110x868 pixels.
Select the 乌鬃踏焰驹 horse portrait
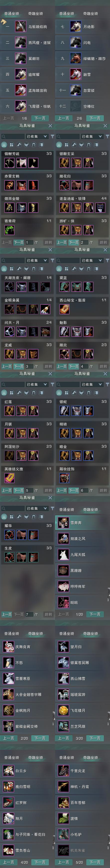point(20,27)
